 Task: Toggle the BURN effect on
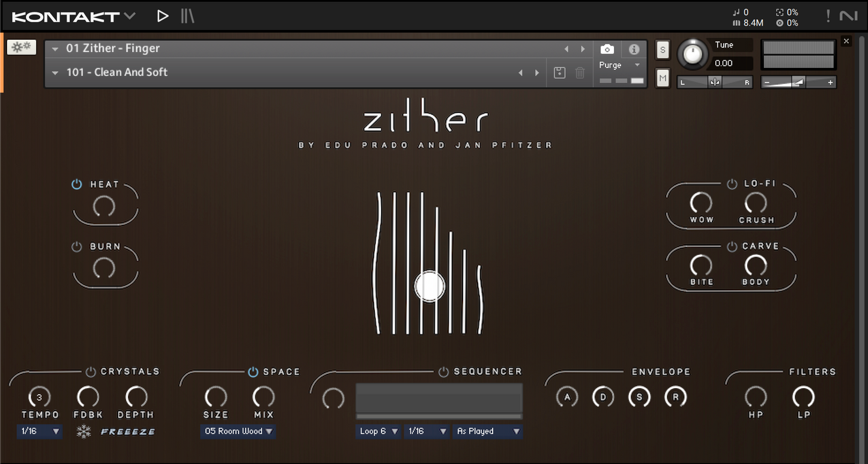click(x=76, y=246)
